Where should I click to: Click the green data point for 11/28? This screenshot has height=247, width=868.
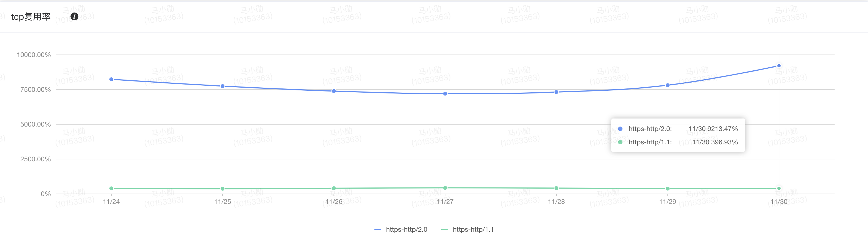tap(556, 188)
